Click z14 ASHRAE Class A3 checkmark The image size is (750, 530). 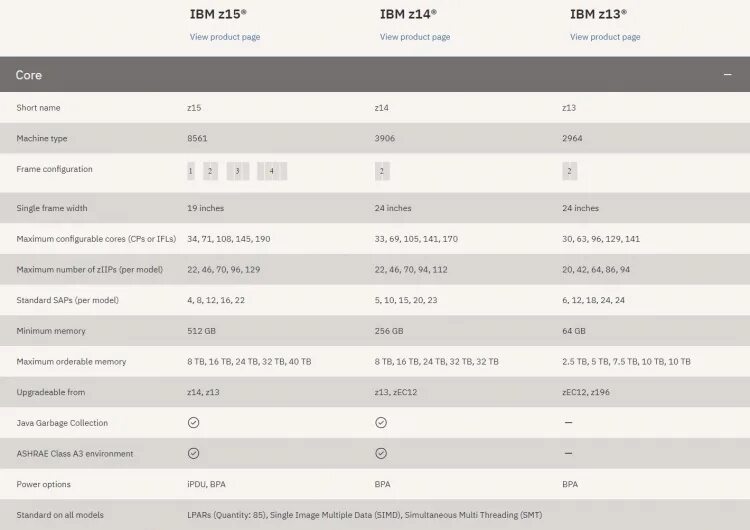[x=381, y=453]
